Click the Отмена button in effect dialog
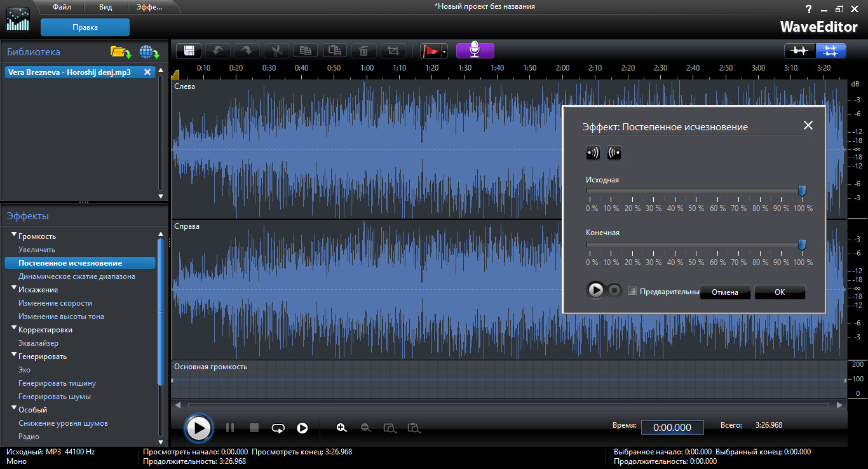 pyautogui.click(x=725, y=292)
